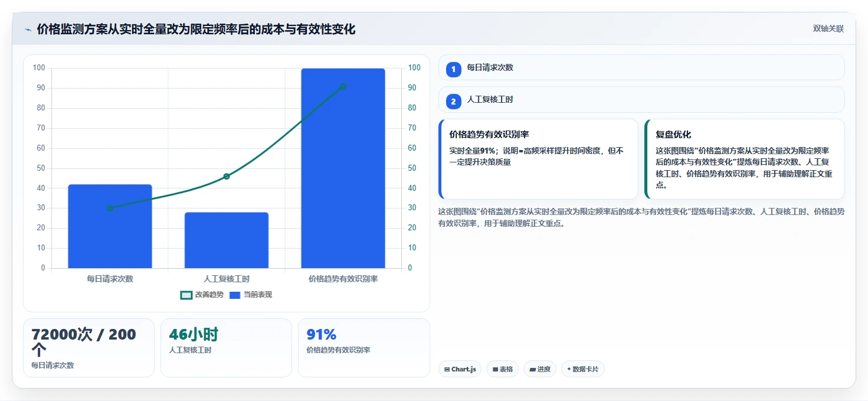Click the 人工复核工时 bar in chart
868x401 pixels.
click(227, 240)
